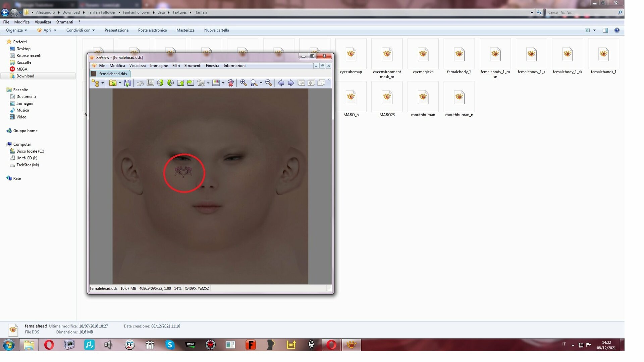
Task: Open the Organizza dropdown in Explorer
Action: point(16,30)
